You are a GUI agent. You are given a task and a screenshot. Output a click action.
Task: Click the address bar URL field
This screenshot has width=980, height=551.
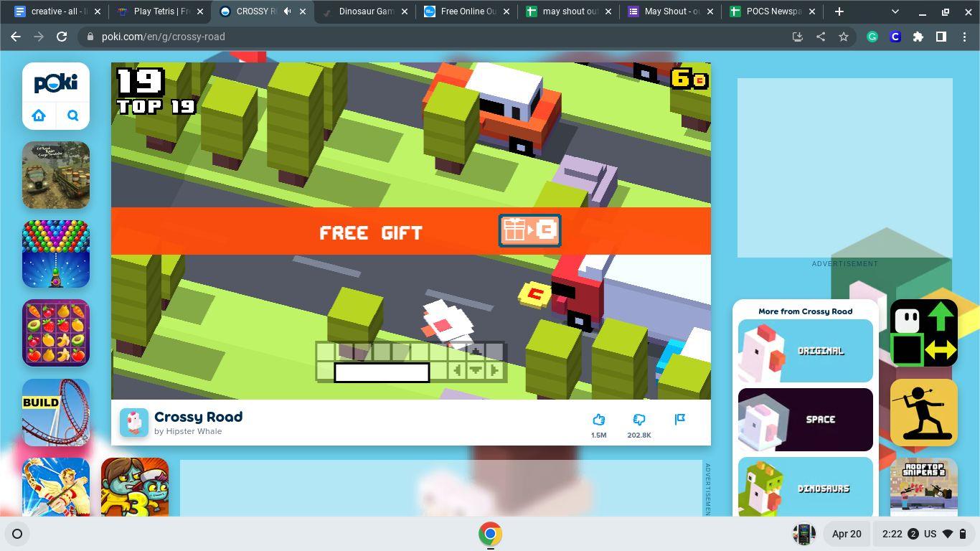[x=430, y=37]
